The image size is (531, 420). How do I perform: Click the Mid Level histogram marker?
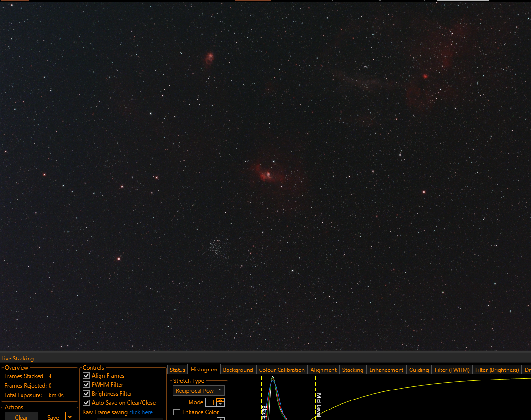[x=316, y=398]
